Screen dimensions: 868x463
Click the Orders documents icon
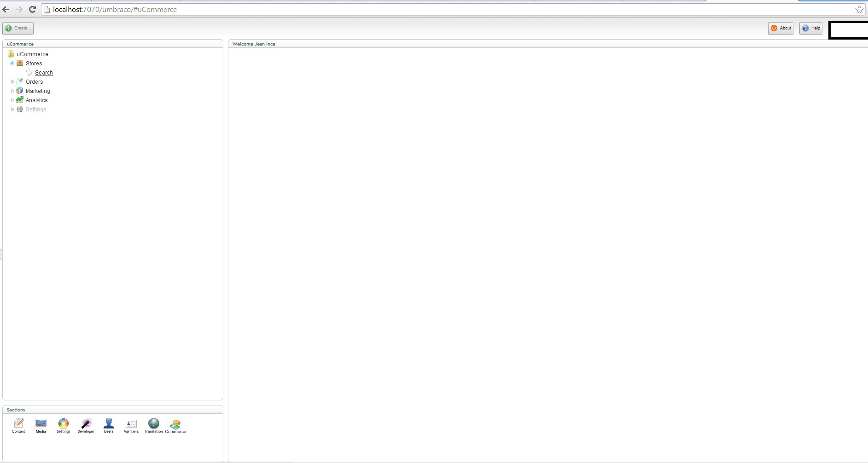tap(20, 81)
